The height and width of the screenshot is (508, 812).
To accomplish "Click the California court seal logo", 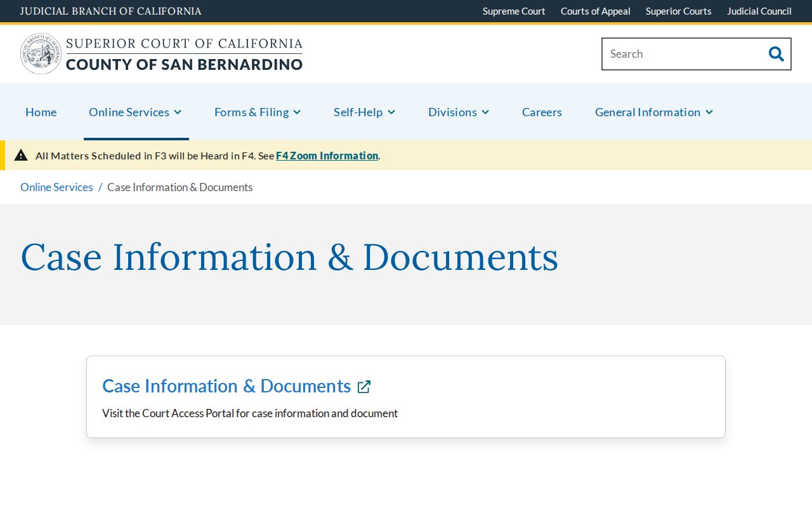I will point(41,54).
